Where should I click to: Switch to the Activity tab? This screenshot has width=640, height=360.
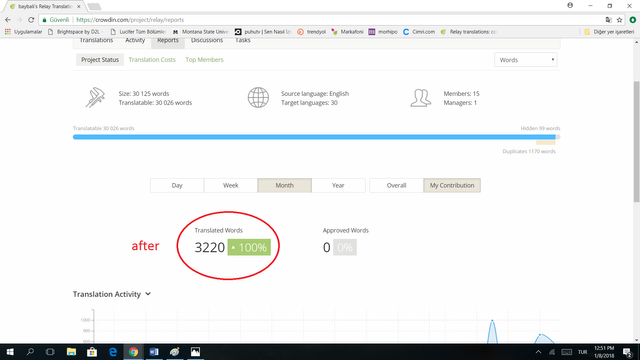(x=135, y=41)
